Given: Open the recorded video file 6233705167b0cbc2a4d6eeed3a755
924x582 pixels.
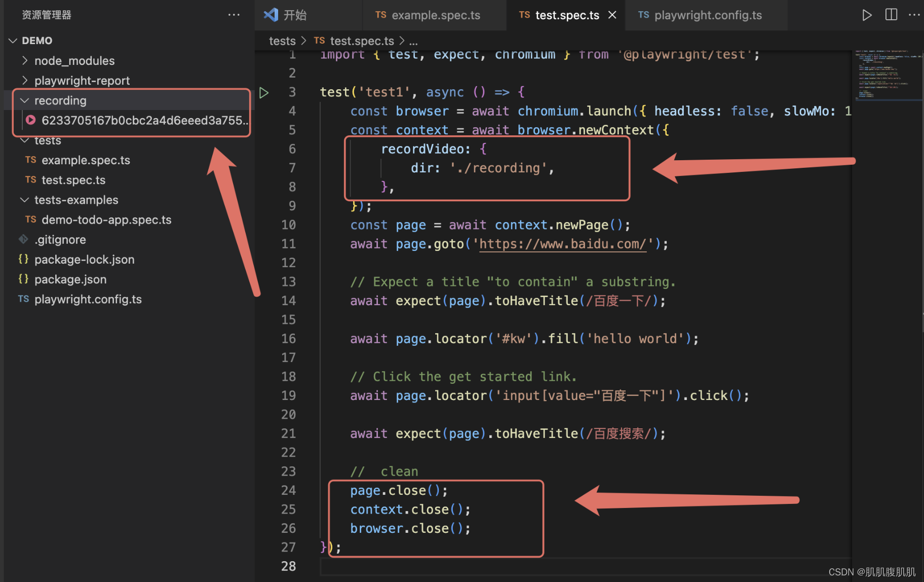Looking at the screenshot, I should (145, 120).
